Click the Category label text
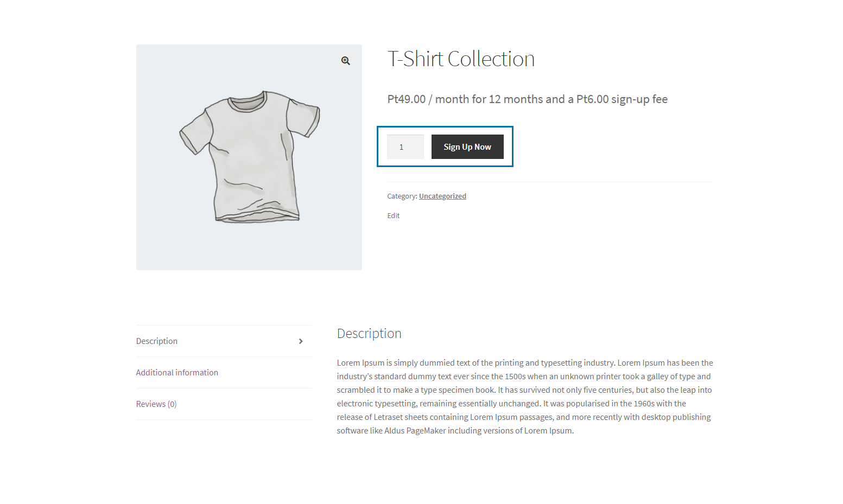Image resolution: width=843 pixels, height=504 pixels. pos(402,196)
